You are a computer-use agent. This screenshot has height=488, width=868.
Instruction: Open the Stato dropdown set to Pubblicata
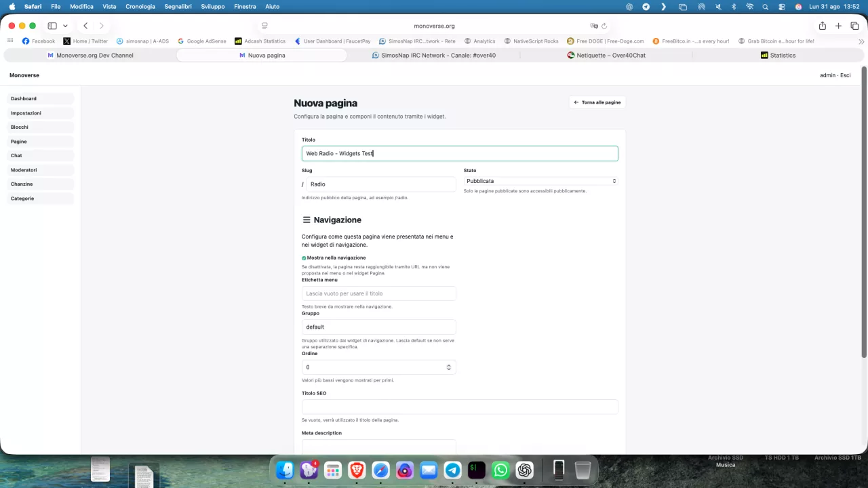[x=540, y=181]
